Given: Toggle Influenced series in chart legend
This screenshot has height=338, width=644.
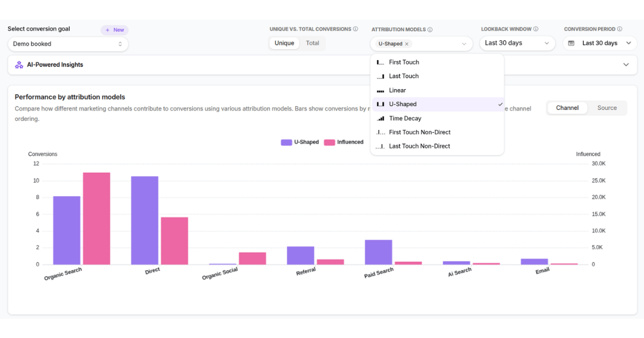Looking at the screenshot, I should (x=343, y=142).
